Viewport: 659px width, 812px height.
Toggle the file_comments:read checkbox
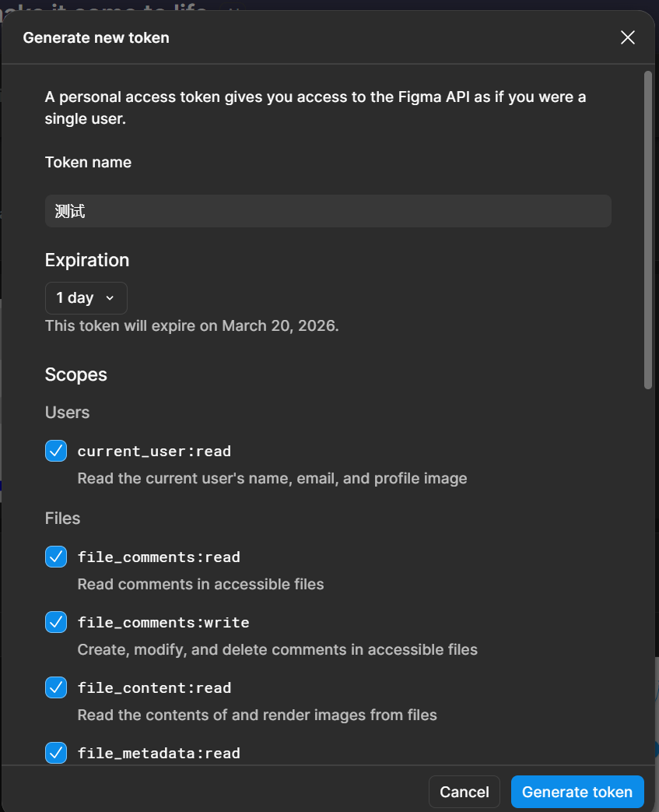click(56, 557)
